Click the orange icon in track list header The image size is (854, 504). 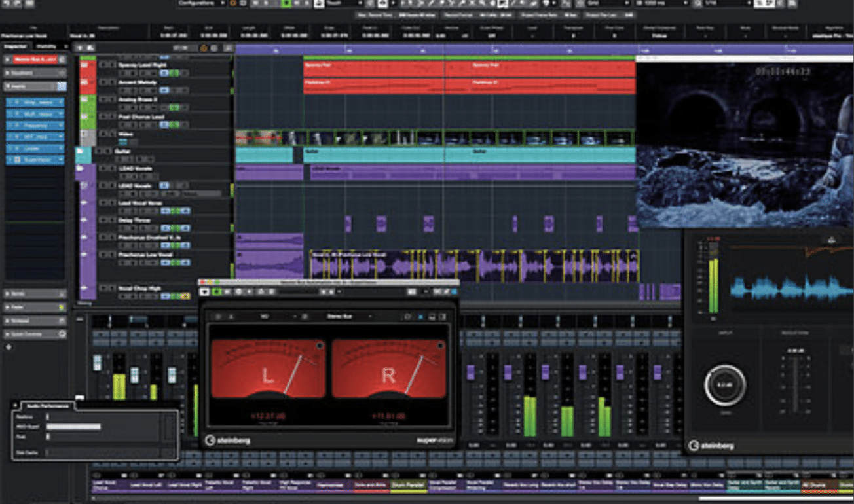click(204, 48)
